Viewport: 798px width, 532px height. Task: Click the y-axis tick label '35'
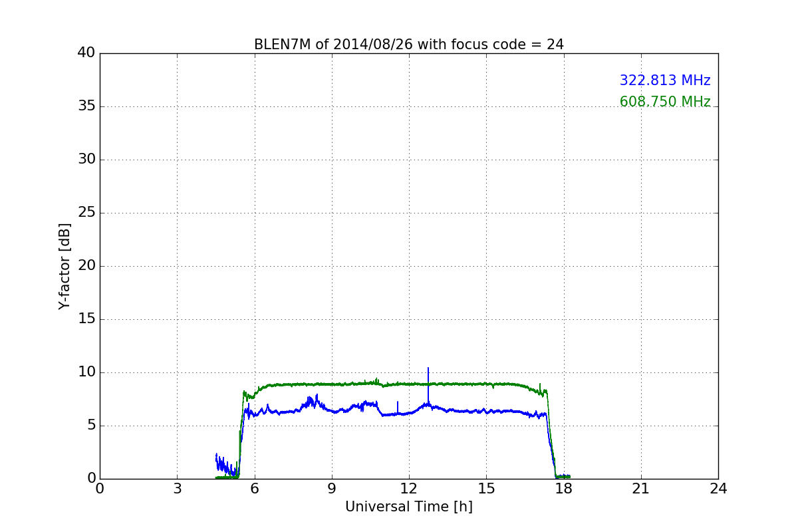tap(86, 106)
